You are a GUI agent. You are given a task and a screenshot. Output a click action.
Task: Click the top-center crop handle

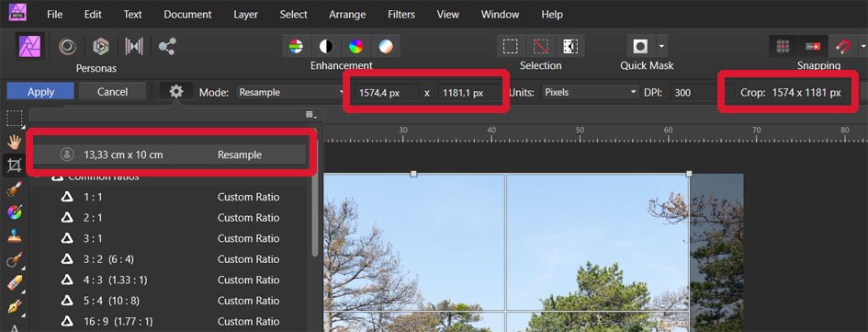pos(413,174)
